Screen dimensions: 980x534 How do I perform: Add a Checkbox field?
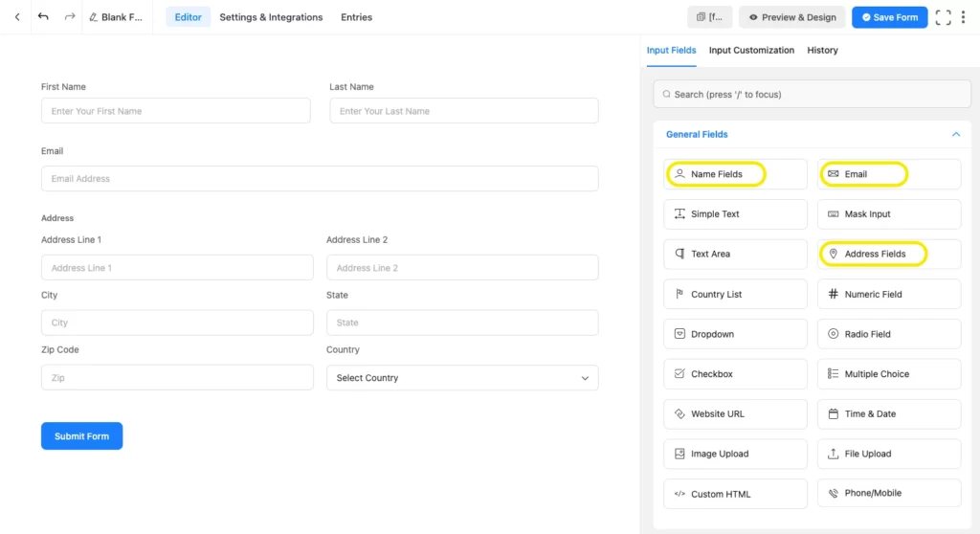click(735, 374)
